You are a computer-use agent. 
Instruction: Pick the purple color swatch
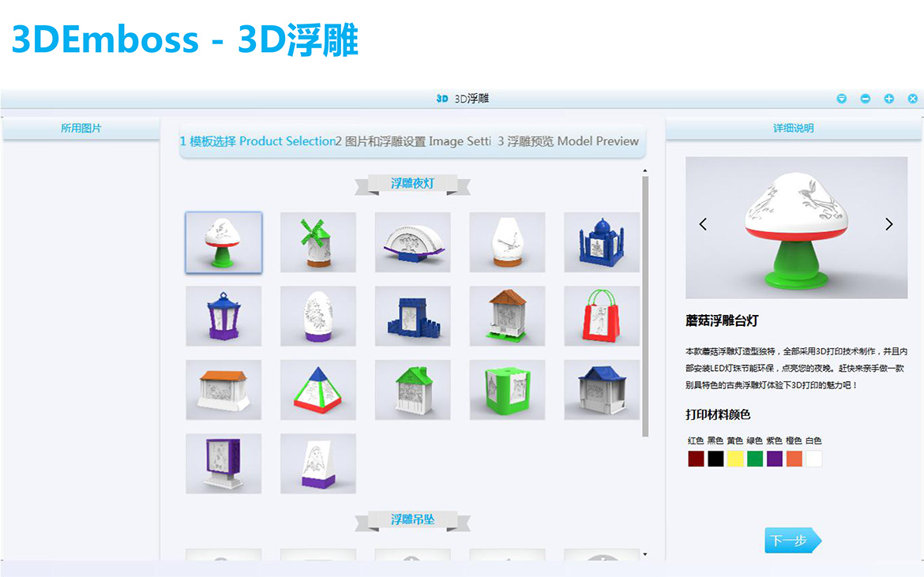[x=774, y=459]
